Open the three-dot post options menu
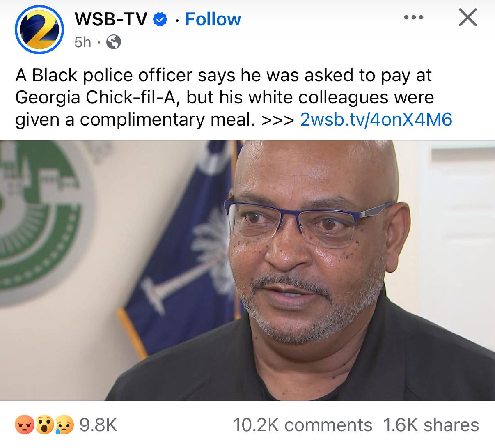Screen dimensions: 495x448 (x=414, y=18)
